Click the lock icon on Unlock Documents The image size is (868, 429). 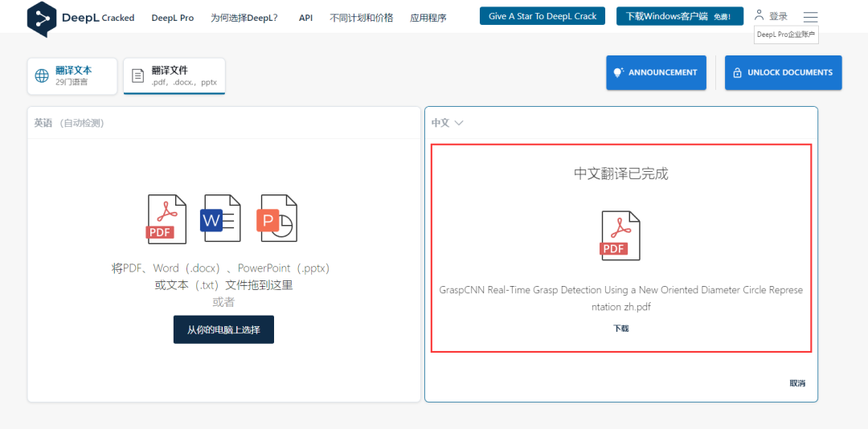pyautogui.click(x=737, y=73)
